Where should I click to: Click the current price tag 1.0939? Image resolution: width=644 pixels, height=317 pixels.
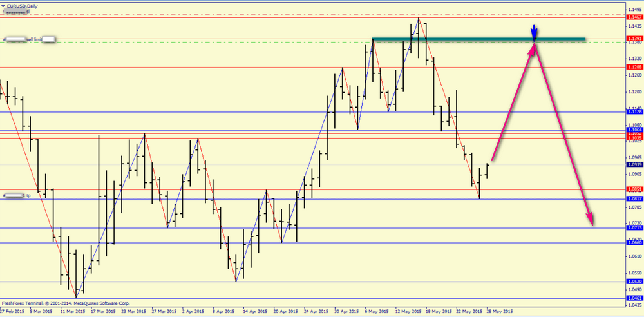click(x=635, y=164)
